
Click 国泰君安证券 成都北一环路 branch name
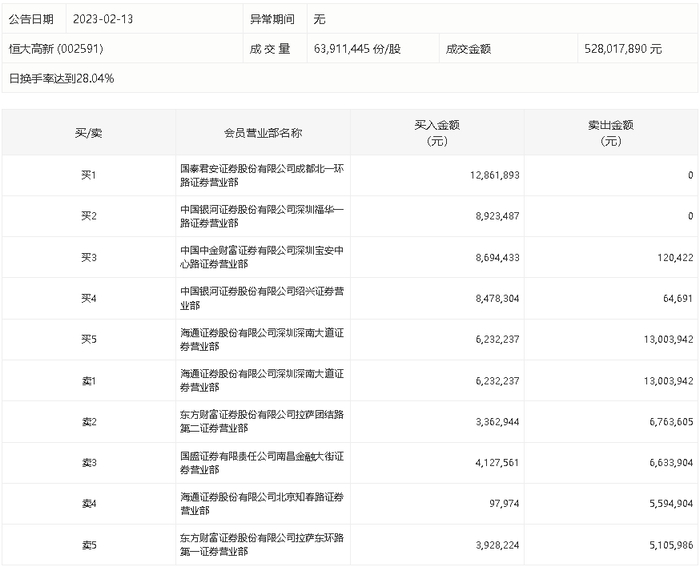[x=262, y=175]
